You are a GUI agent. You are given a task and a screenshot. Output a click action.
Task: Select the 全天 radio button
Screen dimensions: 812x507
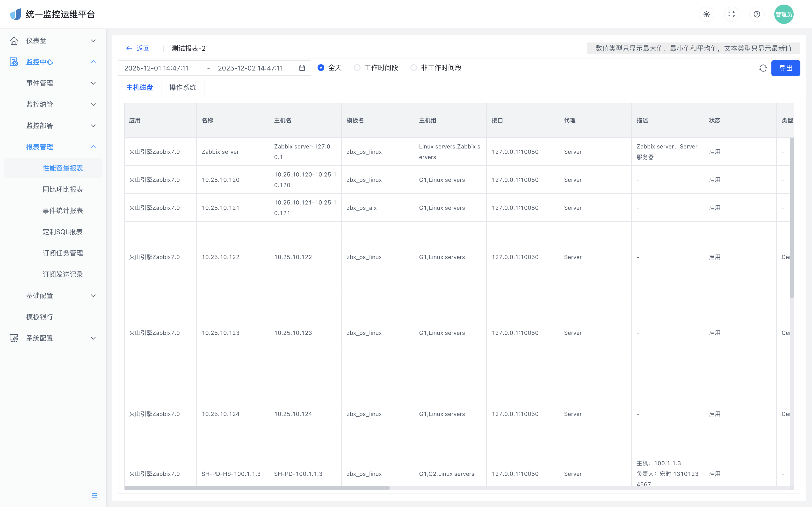321,68
